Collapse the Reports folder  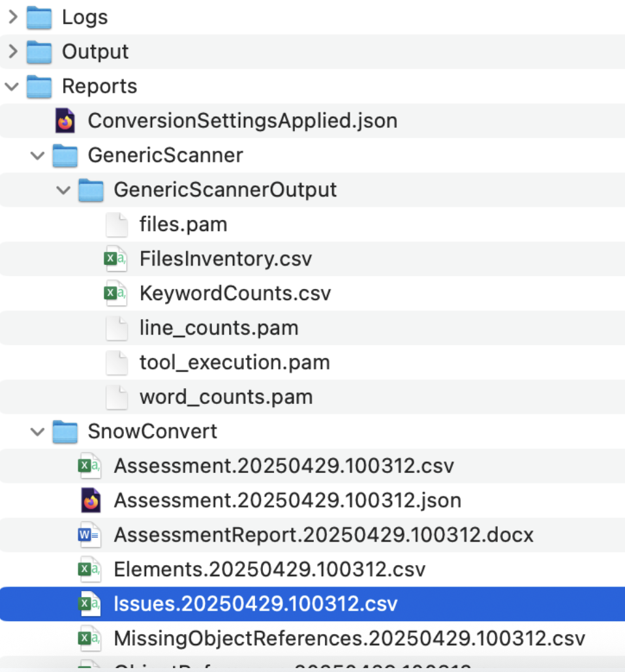[12, 86]
